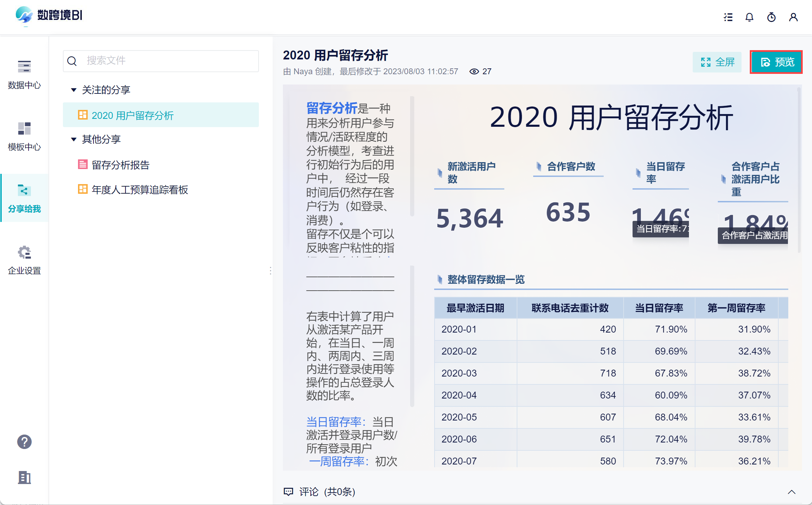812x505 pixels.
Task: Click the help question mark icon
Action: [x=24, y=442]
